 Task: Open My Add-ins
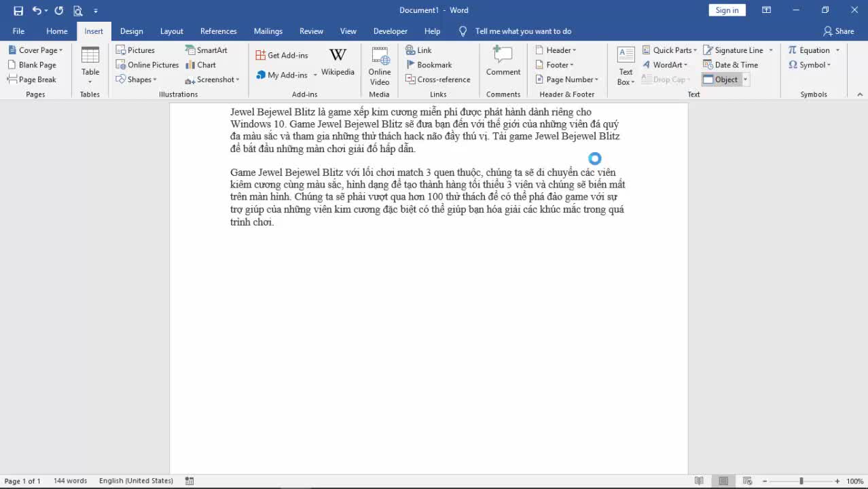click(282, 75)
